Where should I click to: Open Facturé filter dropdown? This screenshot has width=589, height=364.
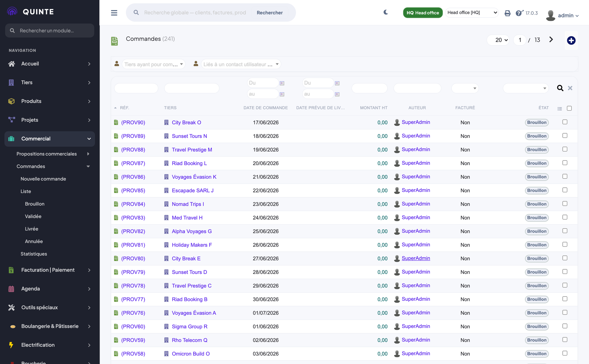[x=465, y=88]
